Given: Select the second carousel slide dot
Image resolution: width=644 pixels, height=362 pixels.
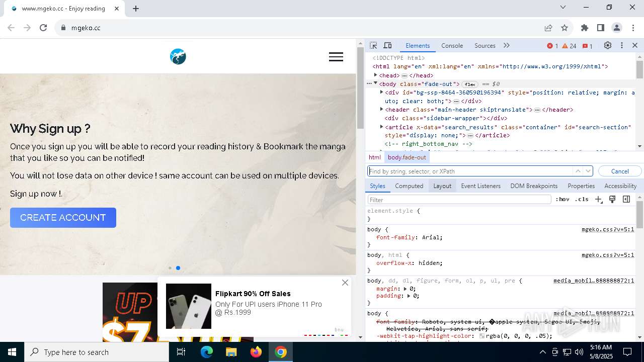Looking at the screenshot, I should pos(178,268).
